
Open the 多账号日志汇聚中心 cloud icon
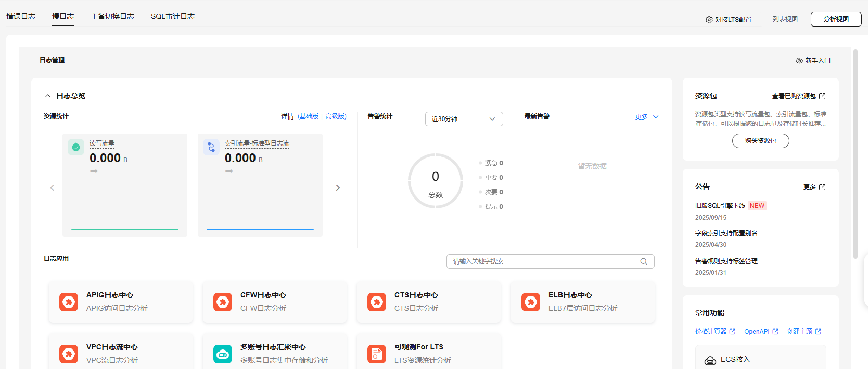pyautogui.click(x=223, y=354)
